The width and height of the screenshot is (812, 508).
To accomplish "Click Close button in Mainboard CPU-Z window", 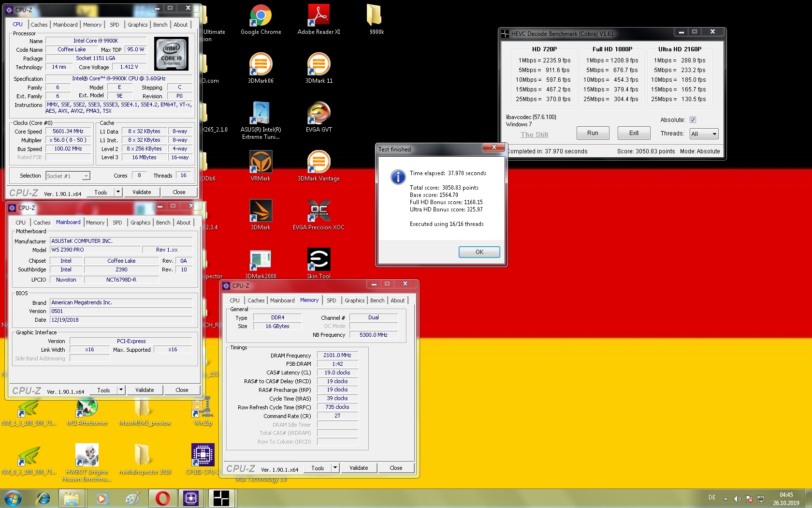I will [182, 390].
